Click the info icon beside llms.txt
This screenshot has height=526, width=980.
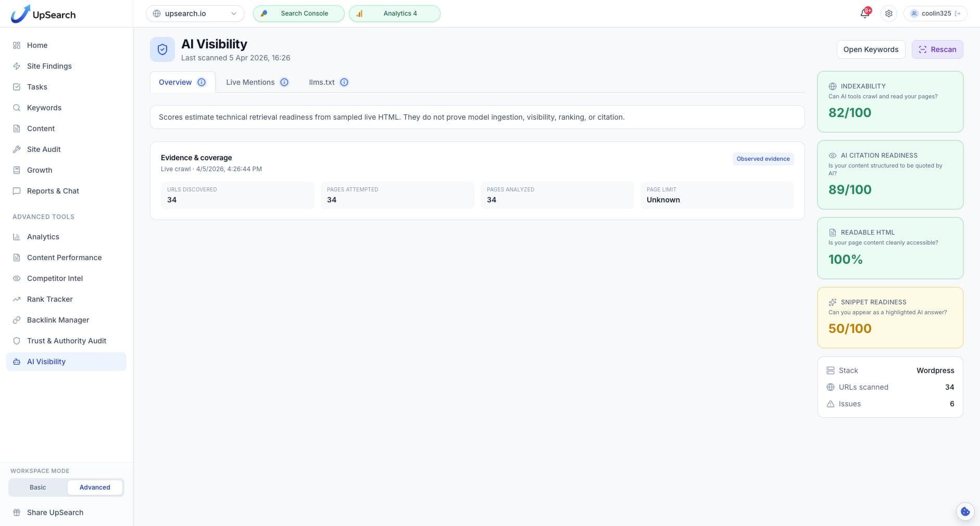click(344, 82)
